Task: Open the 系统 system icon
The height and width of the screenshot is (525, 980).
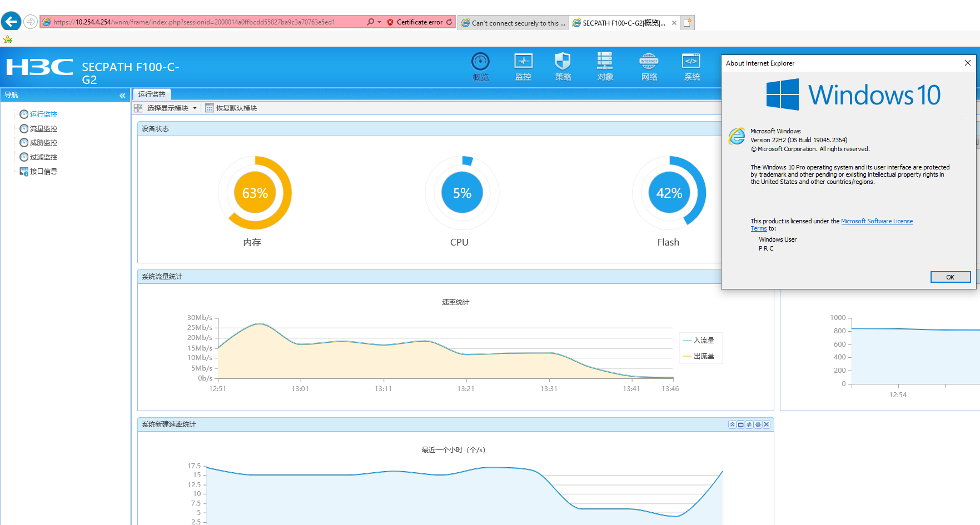Action: (692, 66)
